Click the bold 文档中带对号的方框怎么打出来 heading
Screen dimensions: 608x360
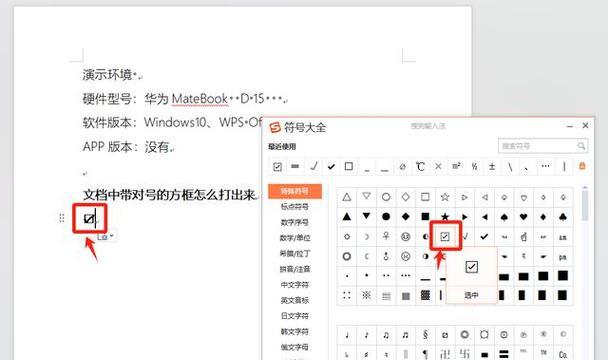[x=169, y=194]
